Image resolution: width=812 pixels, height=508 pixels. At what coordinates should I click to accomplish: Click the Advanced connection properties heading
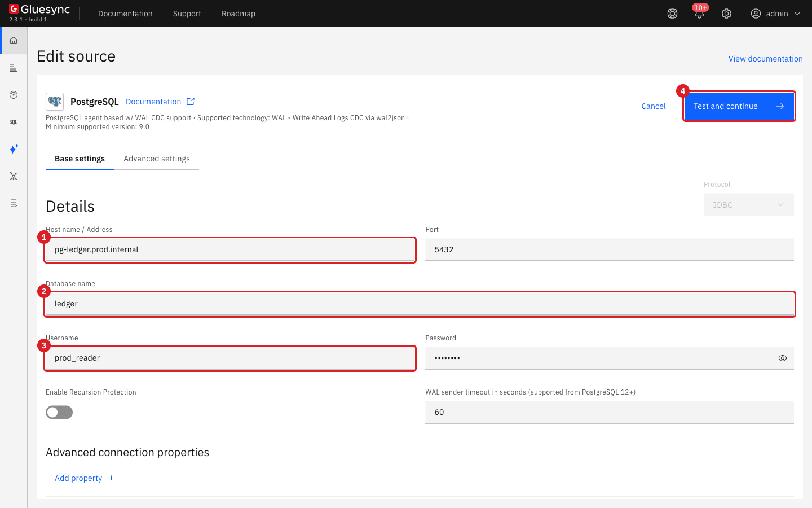[127, 452]
